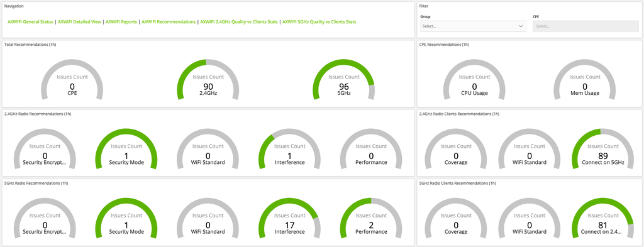Viewport: 644px width, 247px height.
Task: Click the 5GHz Radio Recommendations (1h) title
Action: coord(36,183)
